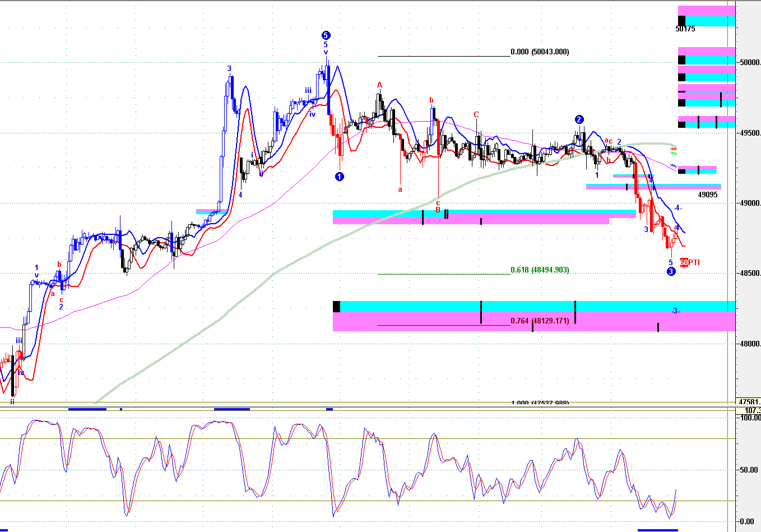Image resolution: width=761 pixels, height=532 pixels.
Task: Click the 100.00 oscillator scale label
Action: tap(750, 418)
